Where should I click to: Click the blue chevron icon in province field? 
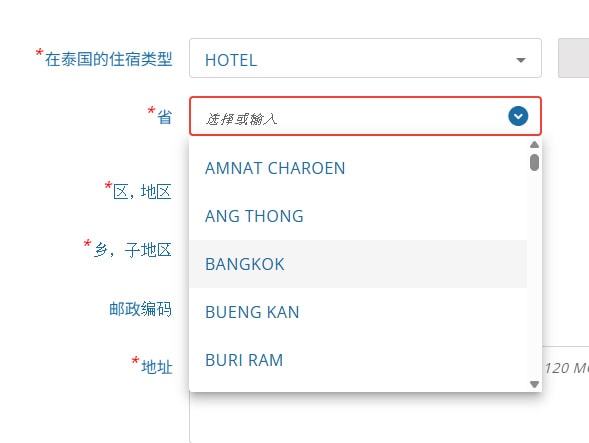[x=518, y=116]
